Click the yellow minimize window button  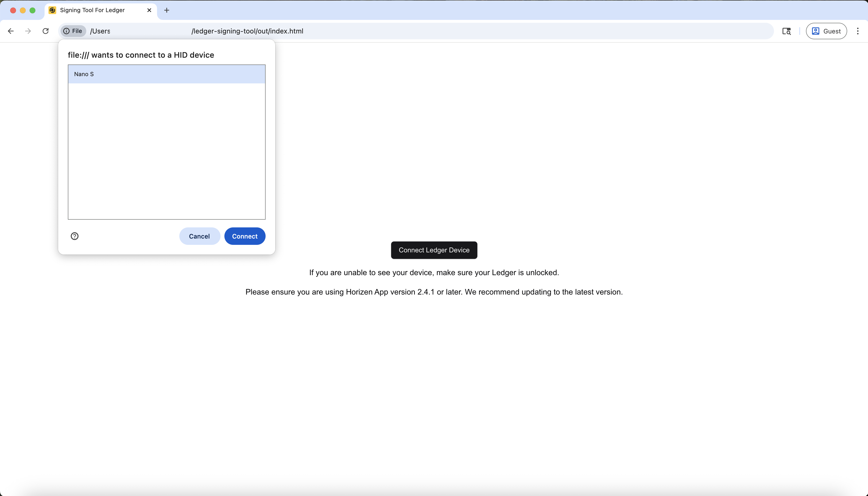tap(23, 10)
